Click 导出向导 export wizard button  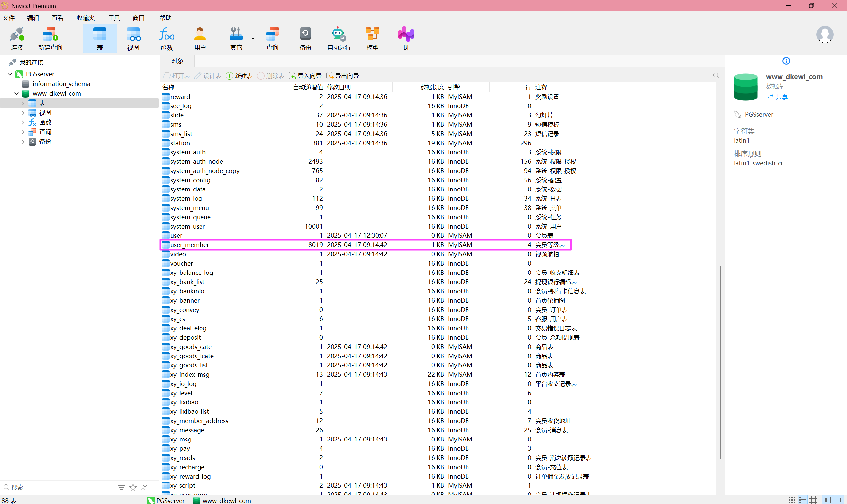tap(343, 76)
